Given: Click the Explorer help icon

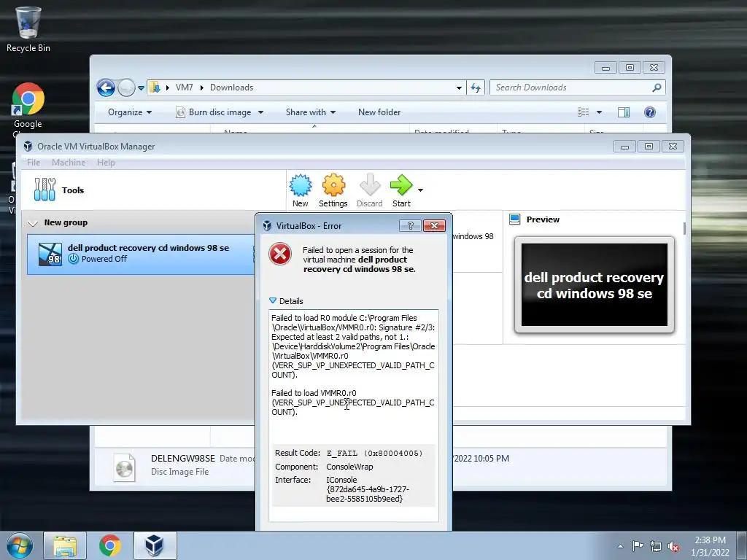Looking at the screenshot, I should click(x=650, y=112).
